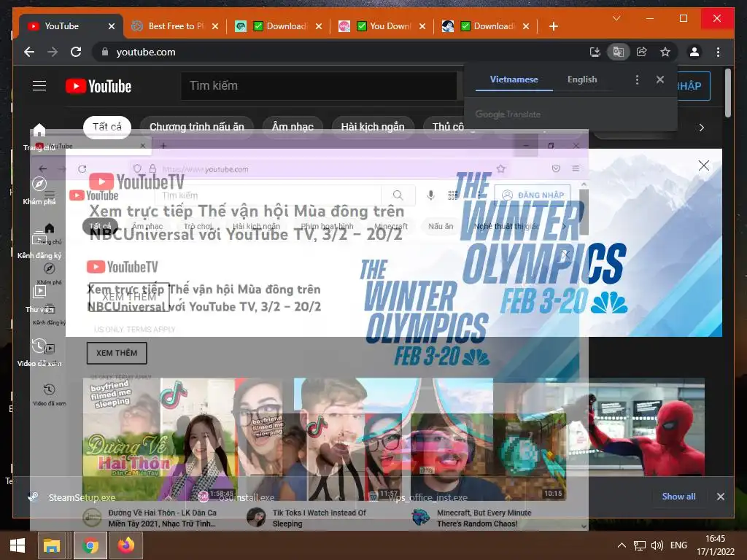Reload the page in Chrome

coord(76,52)
